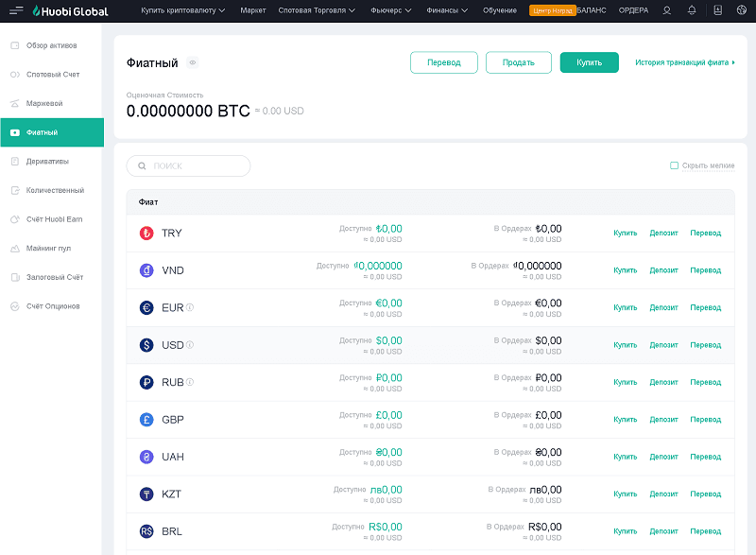This screenshot has width=756, height=555.
Task: Click the EUR currency icon
Action: tap(146, 307)
